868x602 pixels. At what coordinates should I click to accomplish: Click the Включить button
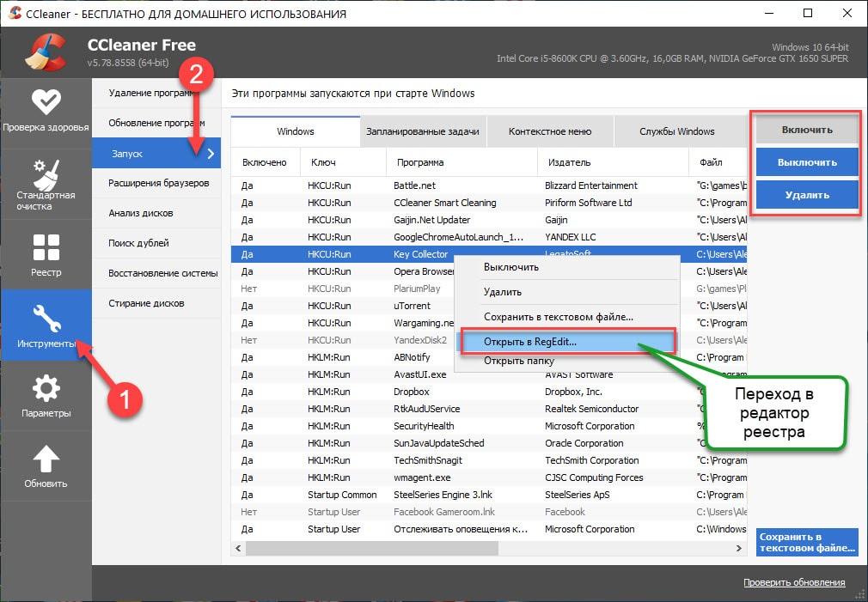(807, 130)
